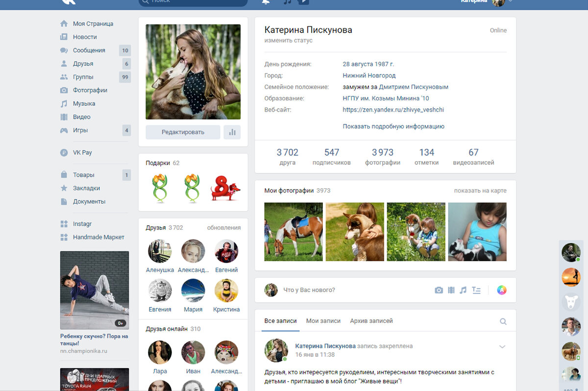Screen dimensions: 588x391
Task: Open article editor icon in post box
Action: pyautogui.click(x=476, y=290)
